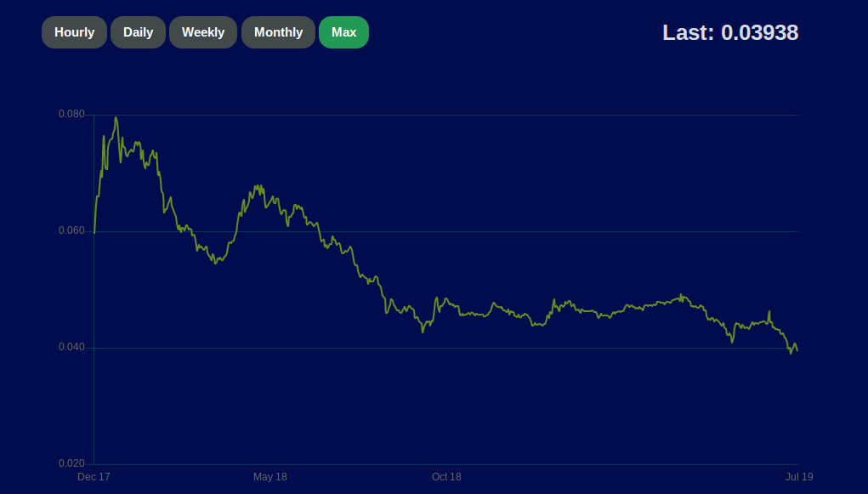Click the 0.020 y-axis label

pos(71,464)
